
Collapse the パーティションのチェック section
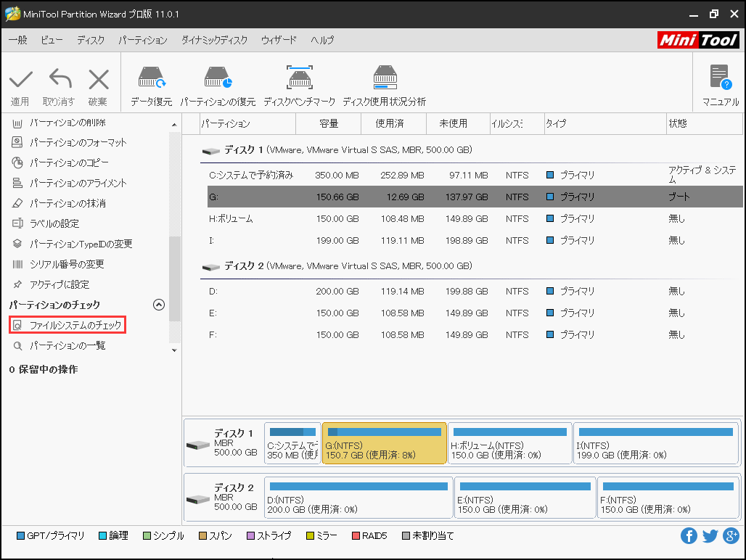(x=159, y=305)
